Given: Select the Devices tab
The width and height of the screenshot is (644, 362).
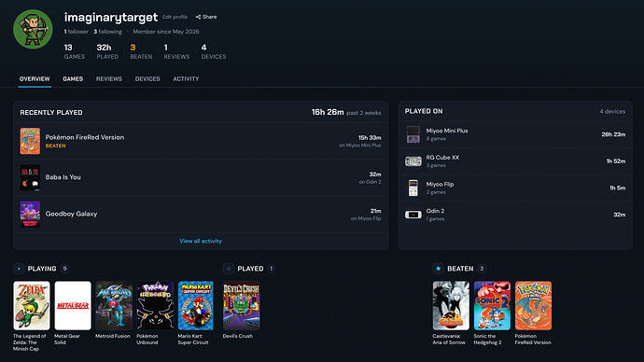Looking at the screenshot, I should 147,78.
